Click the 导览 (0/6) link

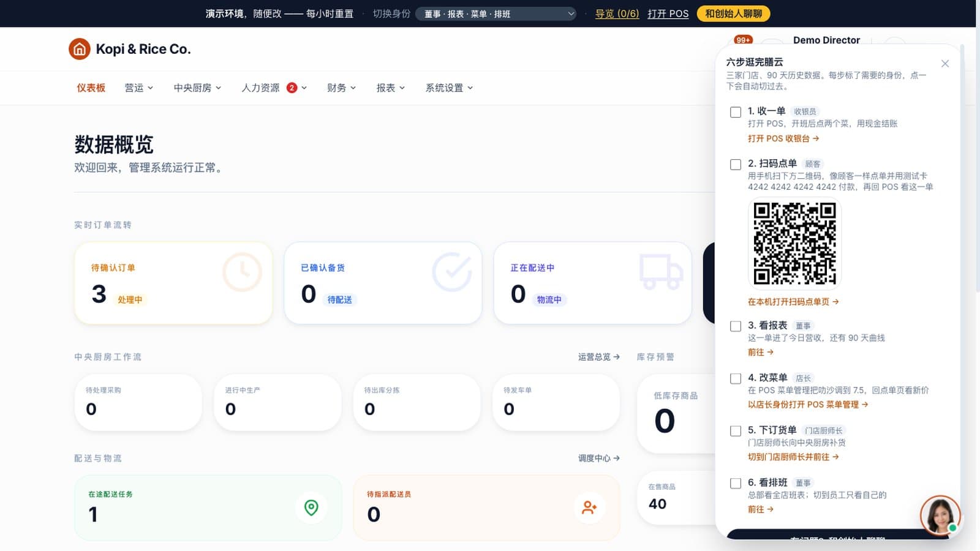[617, 13]
